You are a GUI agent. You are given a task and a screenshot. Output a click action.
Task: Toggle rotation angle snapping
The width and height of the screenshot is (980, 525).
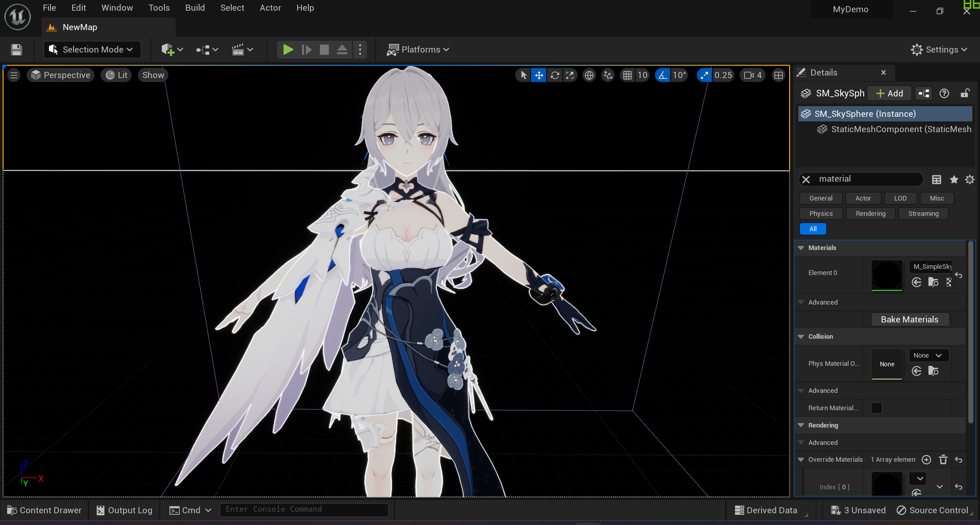(x=663, y=75)
